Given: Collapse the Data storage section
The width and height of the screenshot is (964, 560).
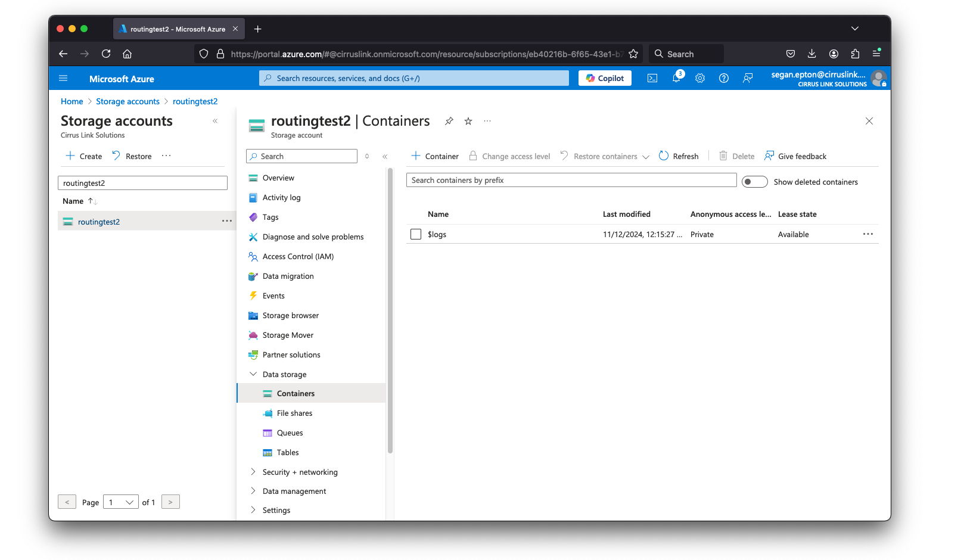Looking at the screenshot, I should [253, 374].
